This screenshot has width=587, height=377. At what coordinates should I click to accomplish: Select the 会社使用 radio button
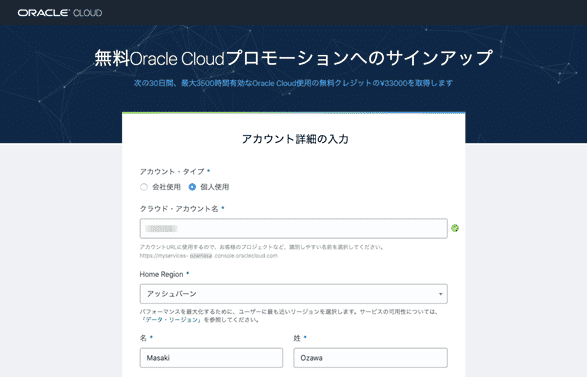point(144,187)
